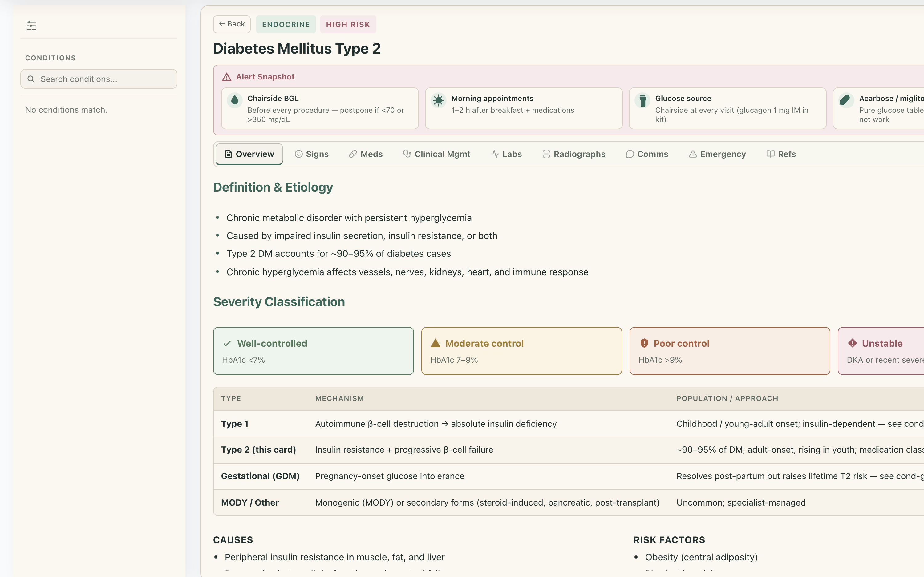The width and height of the screenshot is (924, 577).
Task: Switch to the Emergency tab
Action: click(717, 154)
